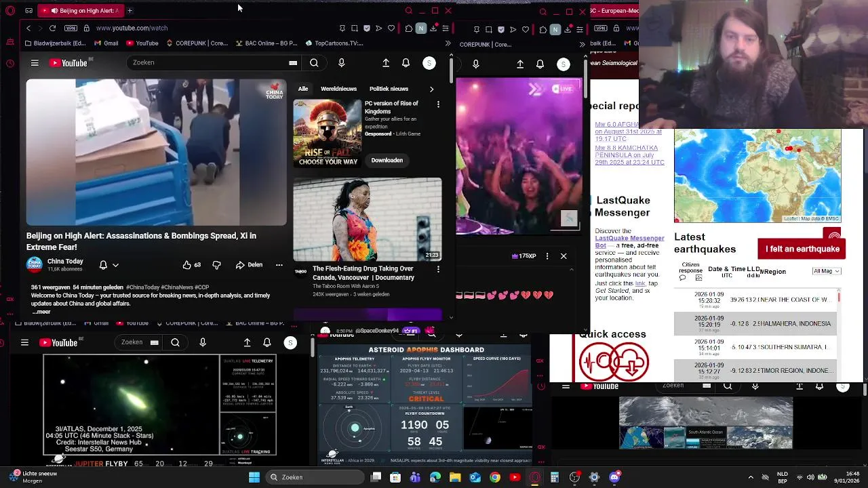Expand description with '...meer'
The height and width of the screenshot is (488, 868).
[x=41, y=311]
